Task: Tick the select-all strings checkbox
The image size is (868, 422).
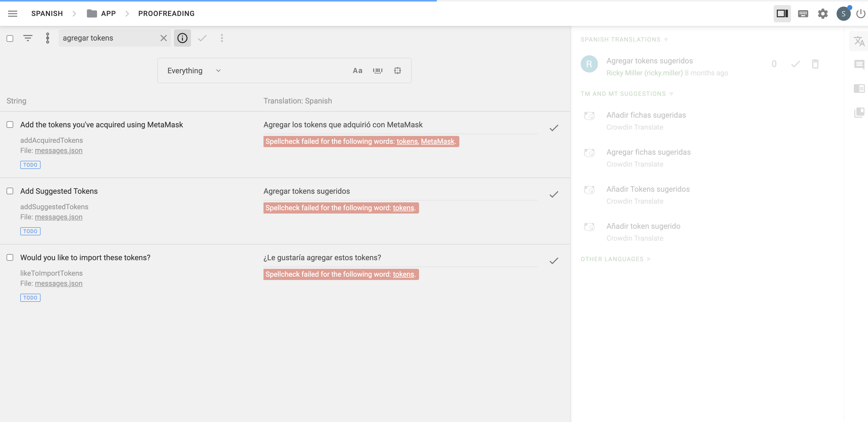Action: [10, 39]
